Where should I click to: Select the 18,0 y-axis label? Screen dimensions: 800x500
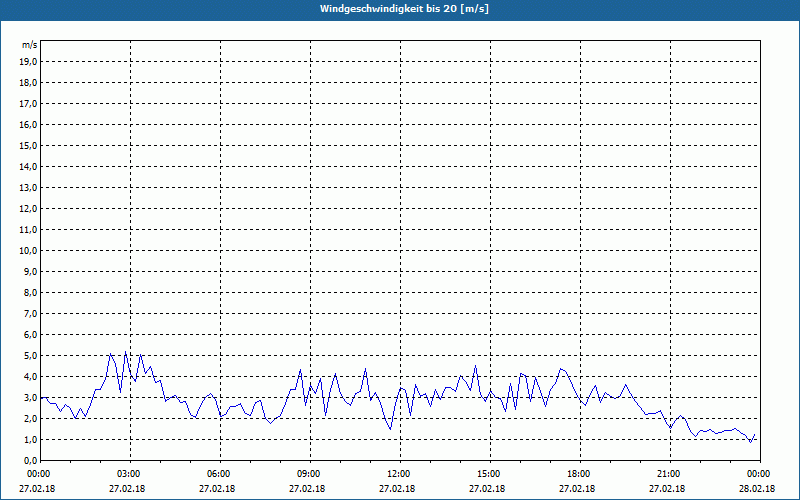pos(28,83)
